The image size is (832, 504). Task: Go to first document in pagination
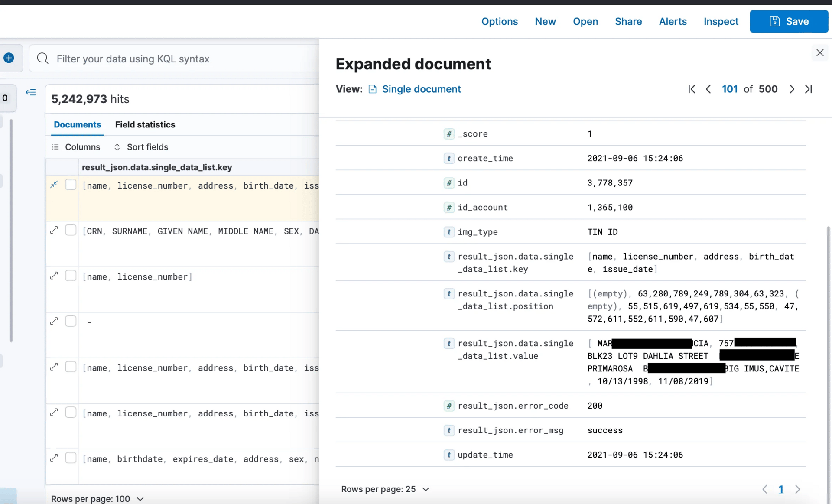[x=692, y=89]
